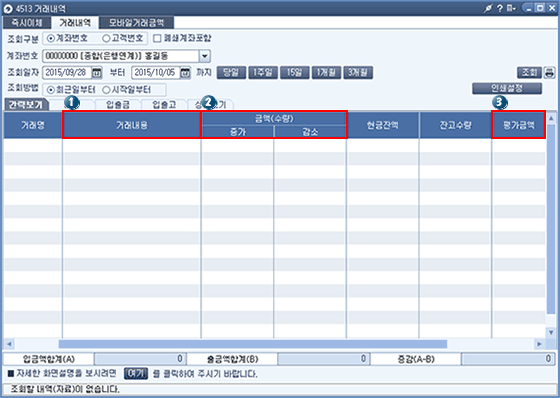
Task: Click the start date field 2015/09/28
Action: click(x=67, y=73)
